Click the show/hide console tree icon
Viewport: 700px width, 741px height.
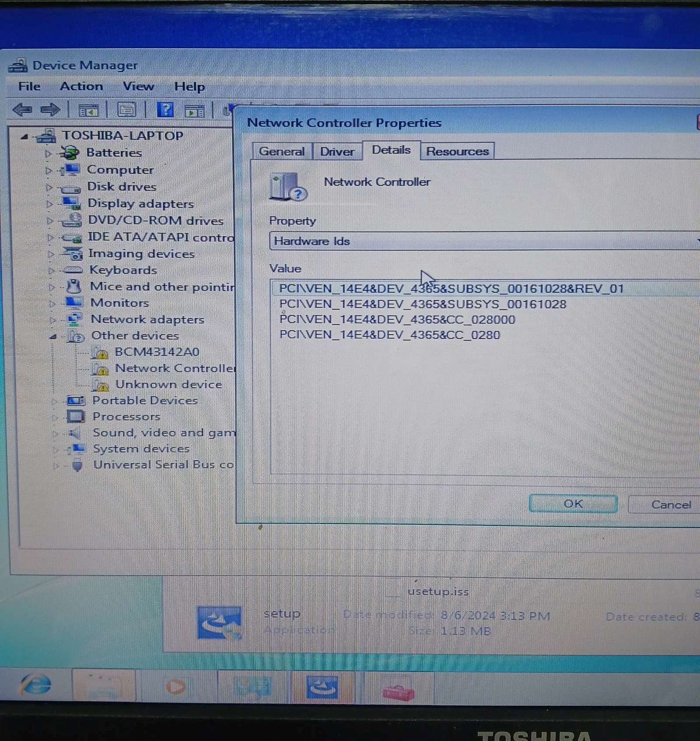tap(88, 110)
